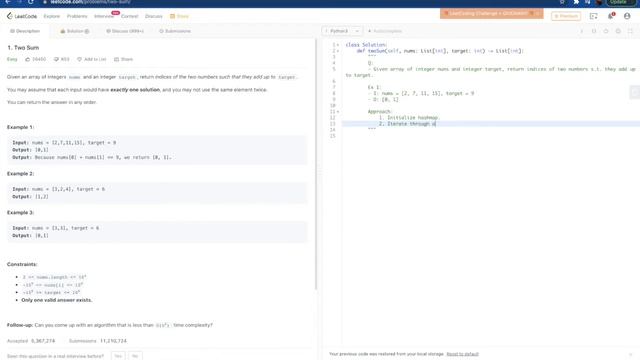Click the 'Example 1:' heading
This screenshot has width=640, height=360.
click(x=20, y=127)
